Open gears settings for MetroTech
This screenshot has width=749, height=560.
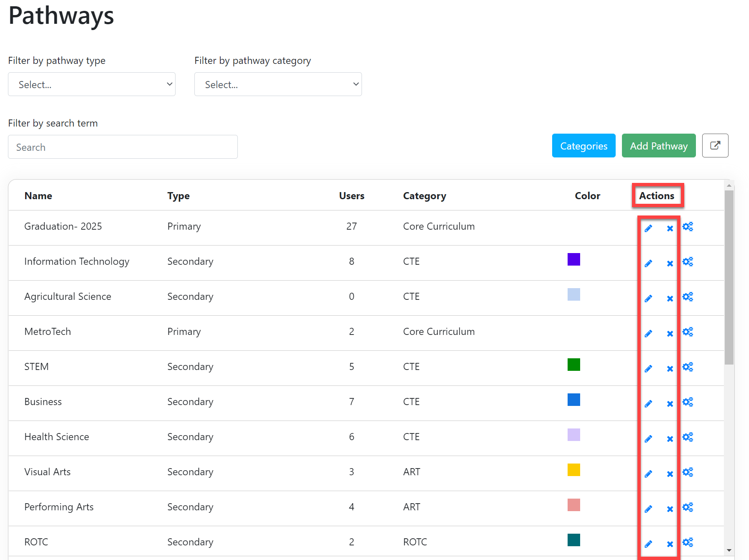pyautogui.click(x=688, y=332)
